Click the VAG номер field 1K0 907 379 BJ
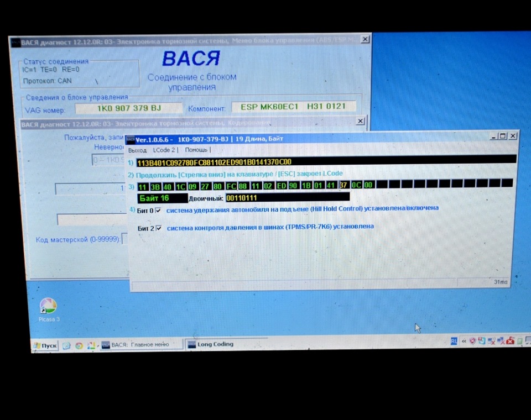Viewport: 531px width, 420px height. [129, 108]
